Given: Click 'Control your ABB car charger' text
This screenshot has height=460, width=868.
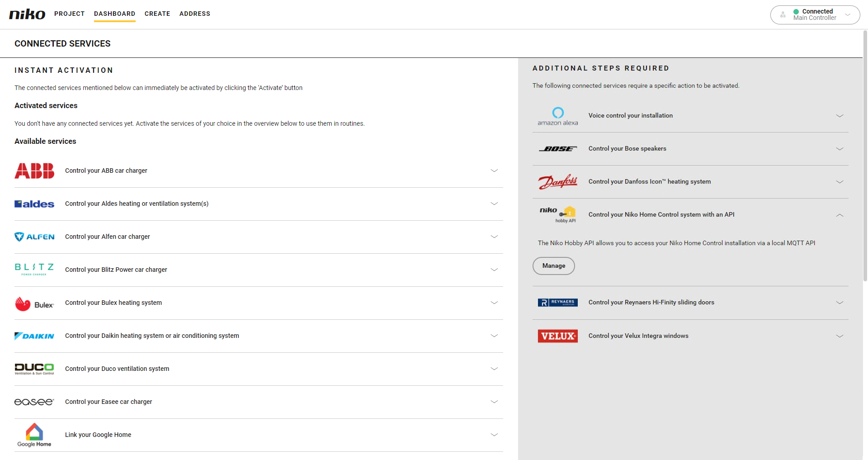Looking at the screenshot, I should click(106, 171).
